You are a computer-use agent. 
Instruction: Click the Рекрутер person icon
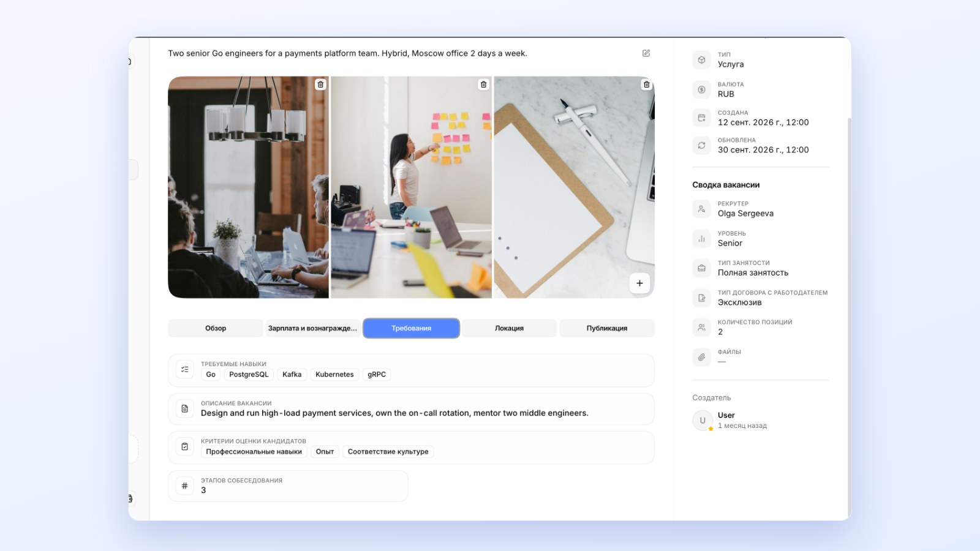702,209
